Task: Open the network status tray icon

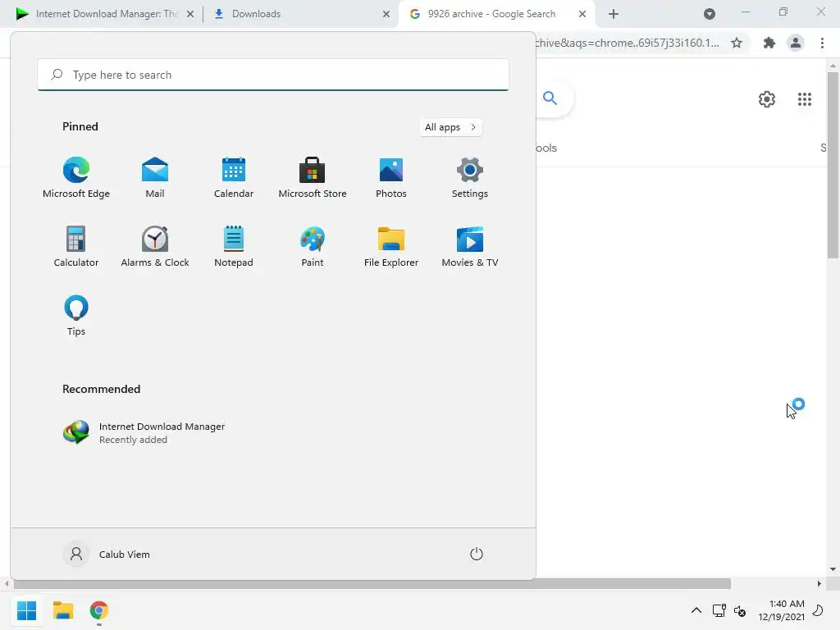Action: [x=719, y=610]
